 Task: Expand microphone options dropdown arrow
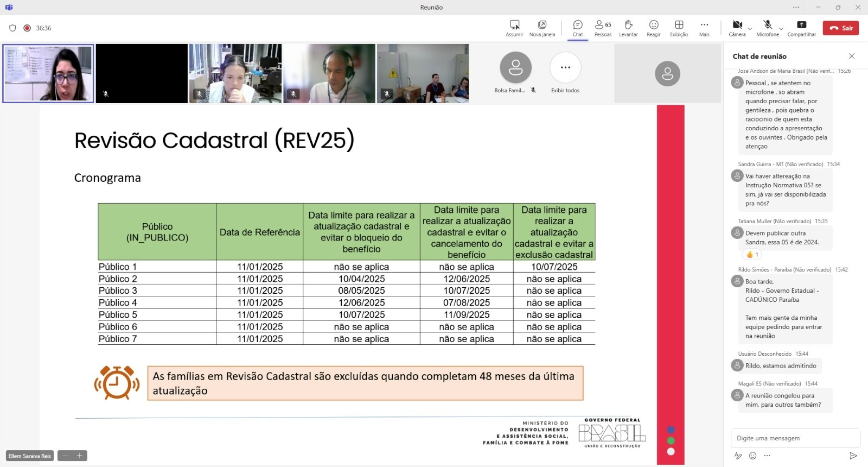781,28
